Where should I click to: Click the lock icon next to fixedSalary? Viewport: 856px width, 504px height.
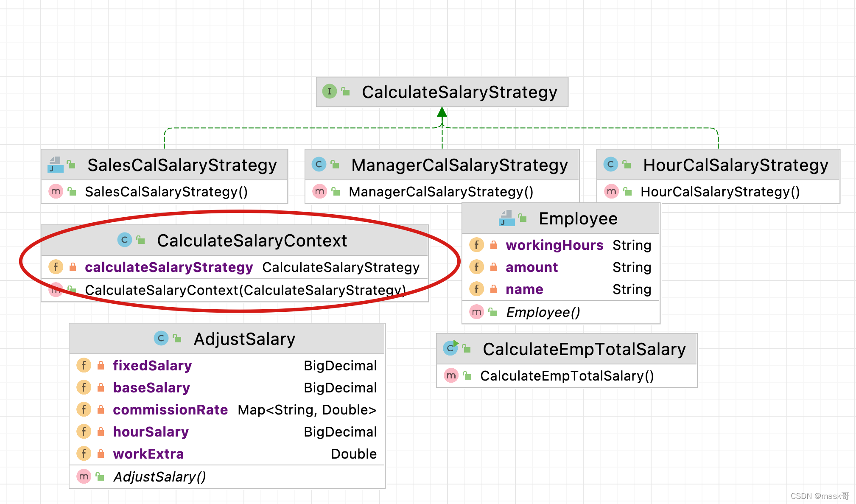(101, 365)
